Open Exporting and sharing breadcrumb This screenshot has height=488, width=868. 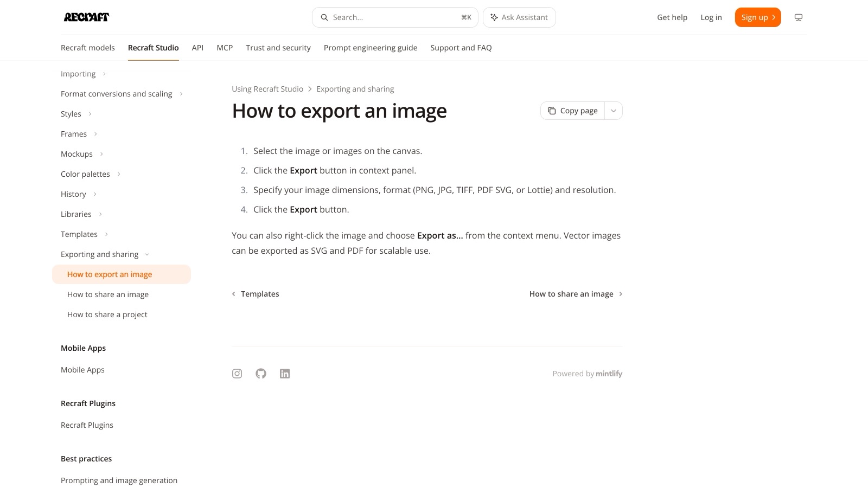(x=355, y=89)
